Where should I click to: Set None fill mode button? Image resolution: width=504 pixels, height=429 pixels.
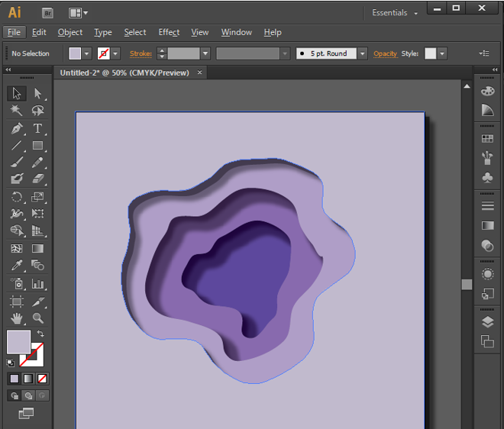pyautogui.click(x=42, y=379)
